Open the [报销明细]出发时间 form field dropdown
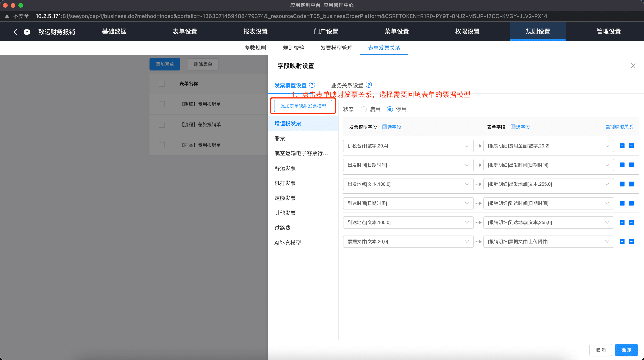The image size is (644, 360). [x=549, y=165]
